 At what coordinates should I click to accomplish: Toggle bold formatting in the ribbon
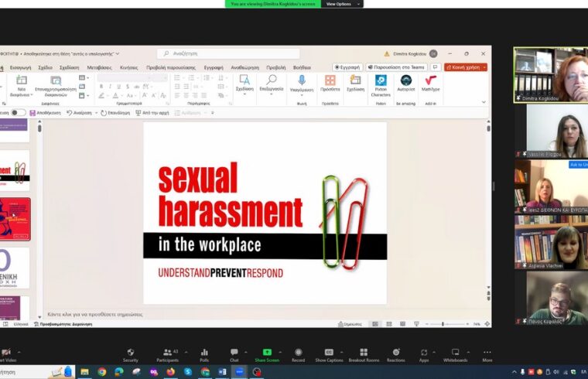101,87
